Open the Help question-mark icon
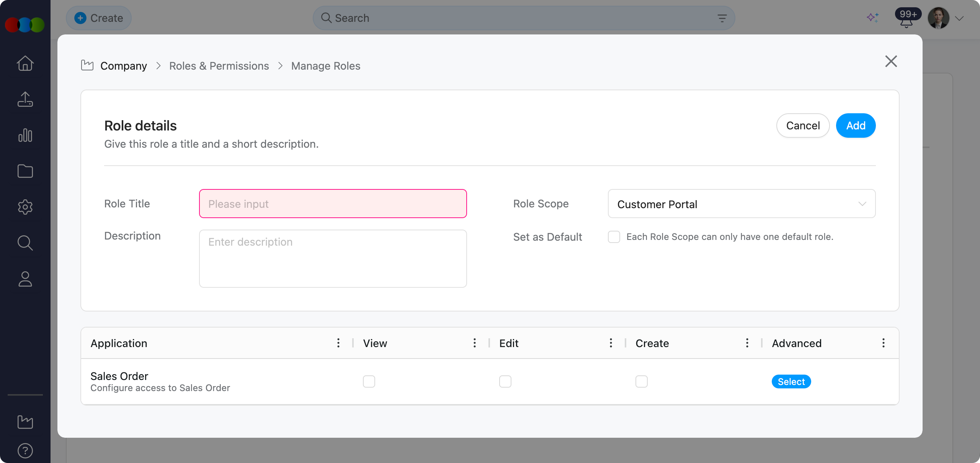The width and height of the screenshot is (980, 463). (25, 450)
